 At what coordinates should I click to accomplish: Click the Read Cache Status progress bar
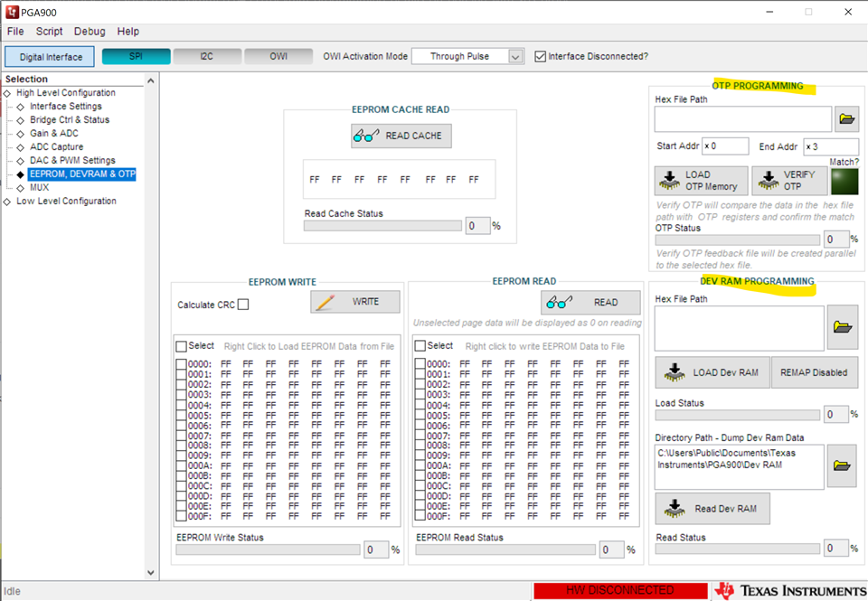(x=382, y=226)
